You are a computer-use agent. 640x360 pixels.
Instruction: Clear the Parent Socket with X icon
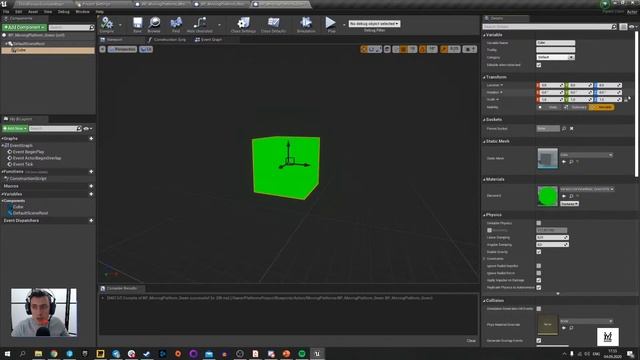pos(572,129)
